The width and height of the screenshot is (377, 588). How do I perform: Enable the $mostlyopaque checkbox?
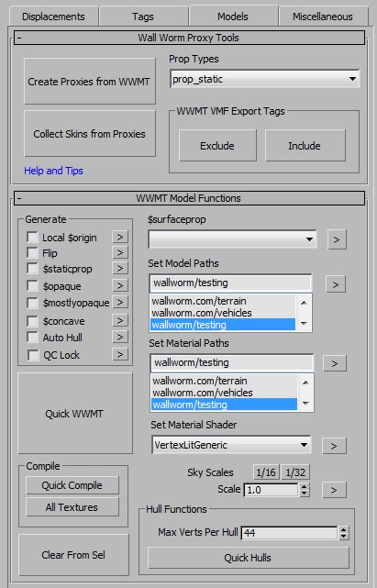point(33,302)
